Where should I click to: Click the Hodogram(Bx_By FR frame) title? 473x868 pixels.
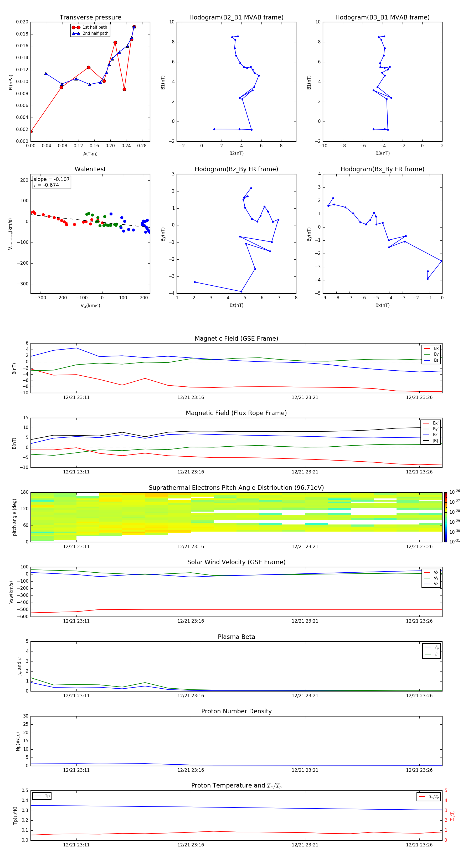click(x=382, y=169)
